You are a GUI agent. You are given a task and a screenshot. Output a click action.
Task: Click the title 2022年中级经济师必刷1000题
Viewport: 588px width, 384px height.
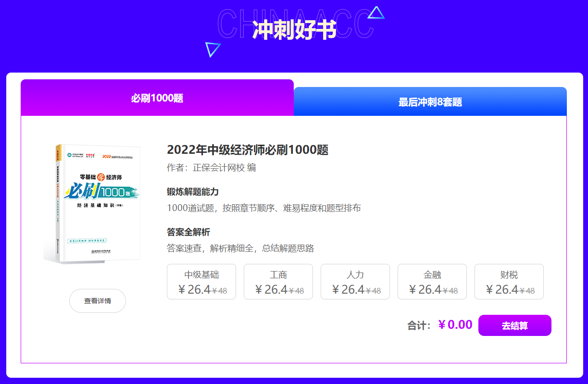(x=248, y=150)
